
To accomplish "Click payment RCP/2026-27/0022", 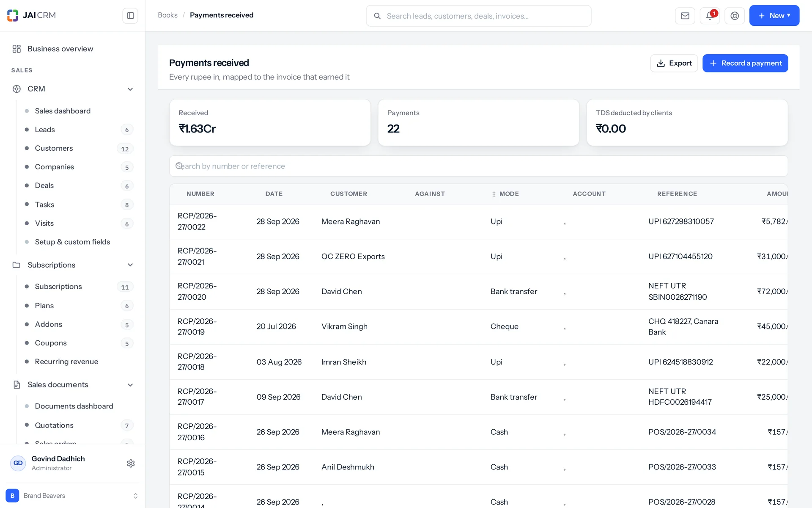I will point(197,221).
